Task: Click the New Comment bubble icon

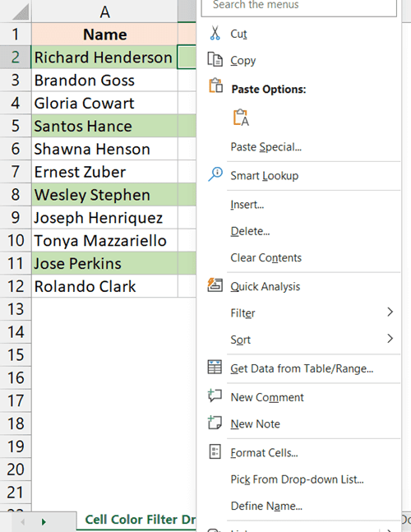Action: tap(215, 396)
